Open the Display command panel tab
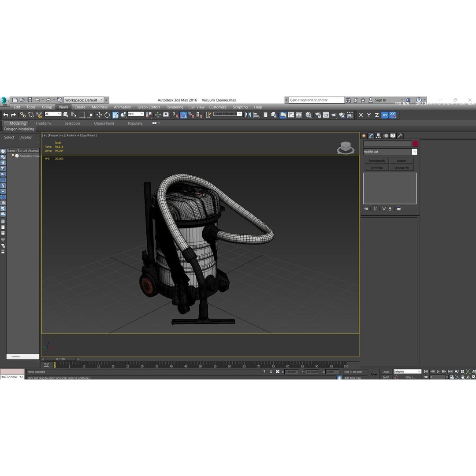476x476 pixels. [393, 136]
